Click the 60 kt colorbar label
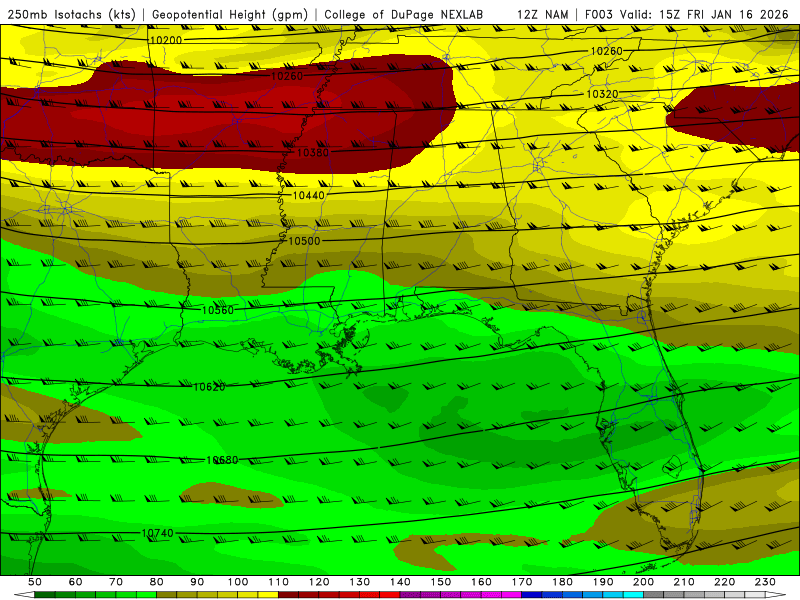This screenshot has width=800, height=600. (x=75, y=582)
